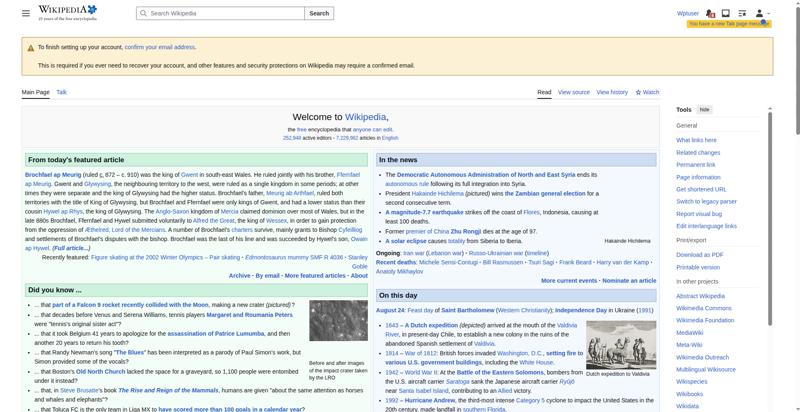
Task: Open Wikimedia Foundation link
Action: (x=705, y=320)
